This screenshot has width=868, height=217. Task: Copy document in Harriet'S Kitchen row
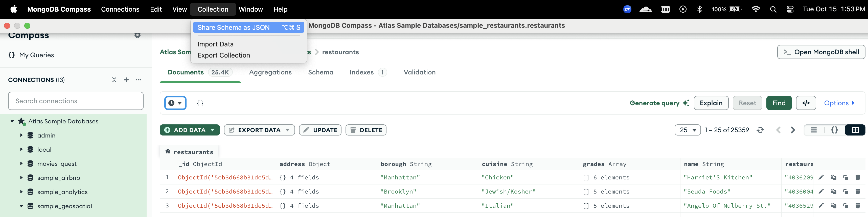pyautogui.click(x=834, y=177)
